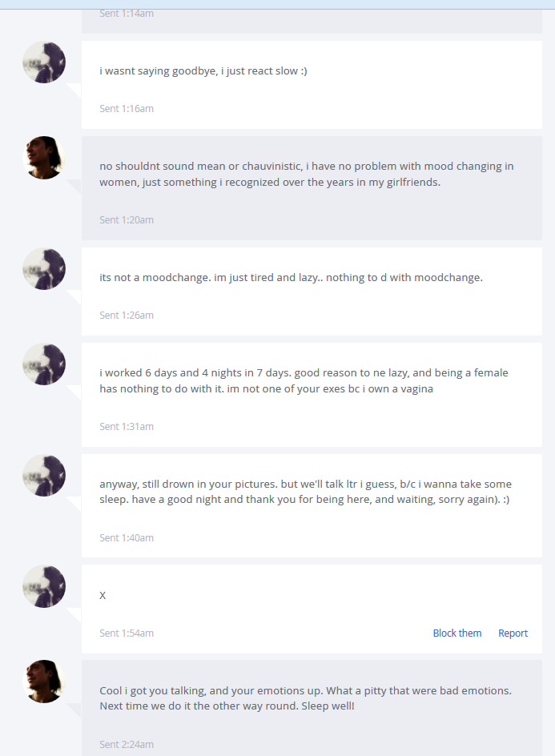This screenshot has height=756, width=555.
Task: Click the 'Sent 2:24am' timestamp
Action: (x=127, y=745)
